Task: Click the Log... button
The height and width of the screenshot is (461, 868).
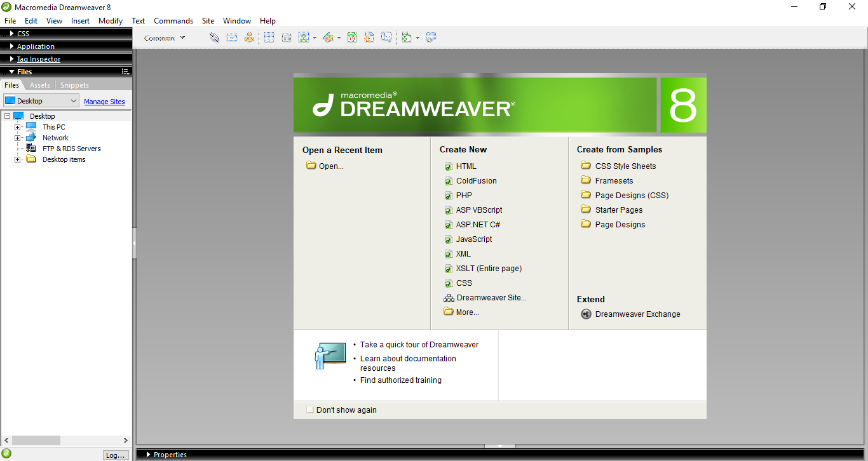Action: coord(116,455)
